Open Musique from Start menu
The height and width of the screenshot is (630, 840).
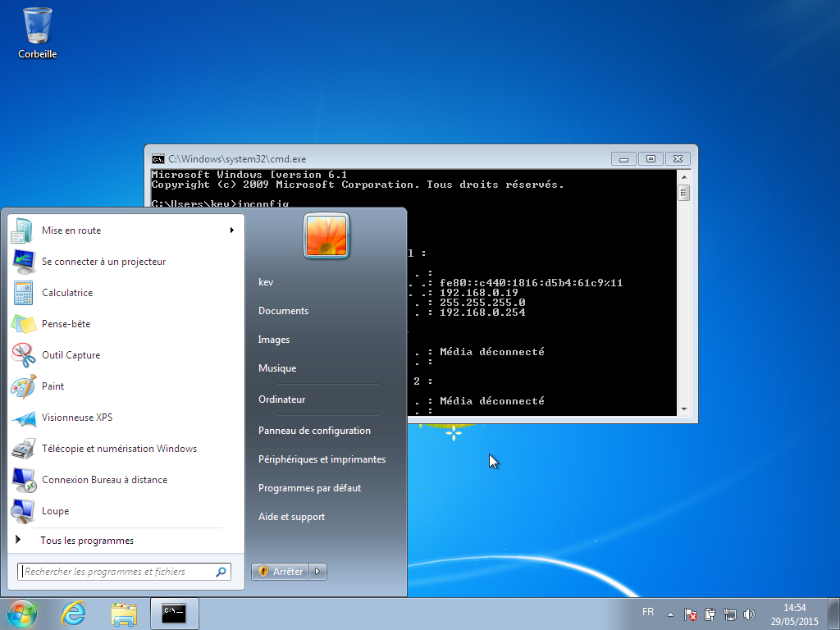tap(277, 368)
